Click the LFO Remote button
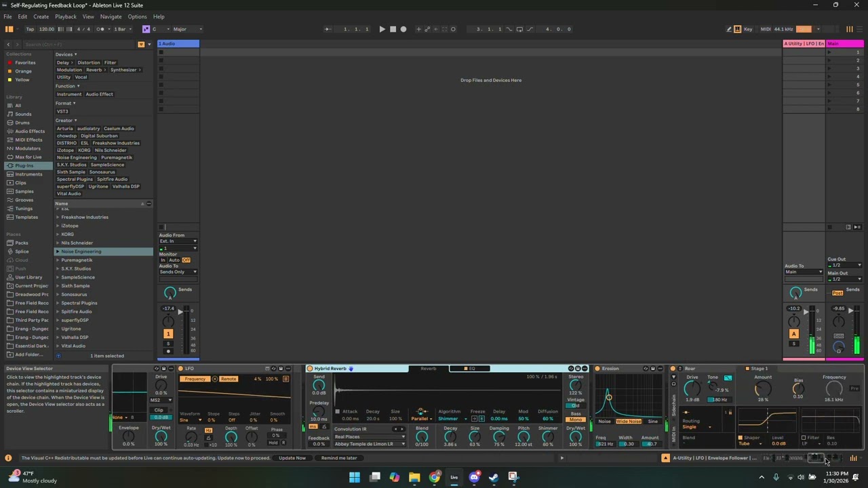This screenshot has height=488, width=868. click(229, 379)
